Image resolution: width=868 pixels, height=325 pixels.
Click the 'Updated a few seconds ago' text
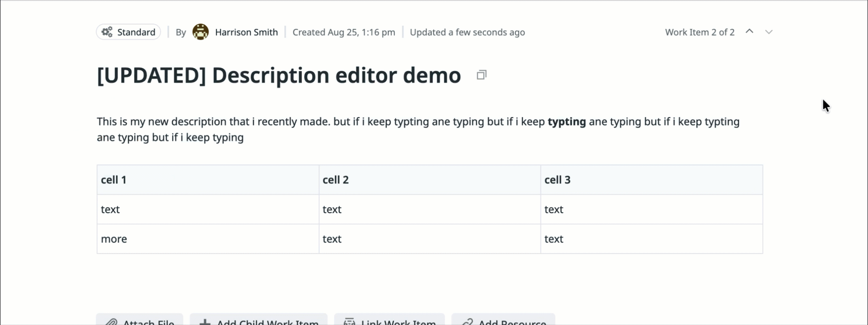[467, 32]
